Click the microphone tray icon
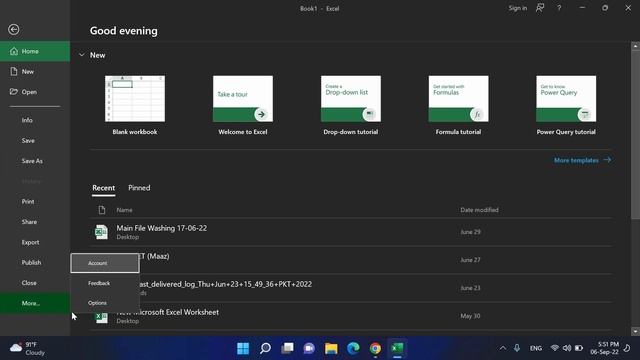The height and width of the screenshot is (360, 640). point(517,348)
